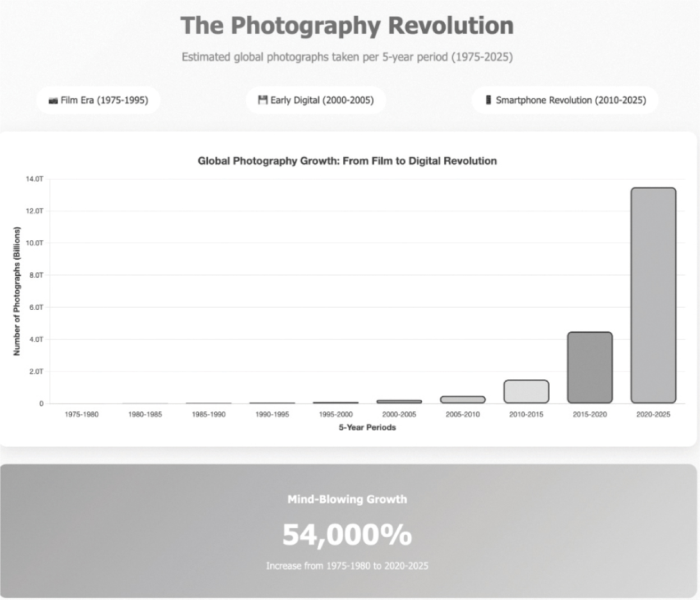Viewport: 700px width, 600px height.
Task: Click the thin 2000-2005 bar
Action: [x=399, y=401]
